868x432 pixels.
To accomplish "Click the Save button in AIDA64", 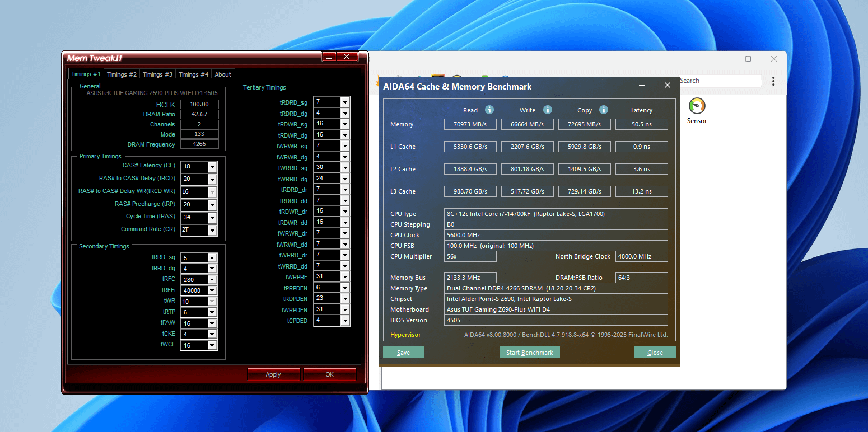I will click(403, 353).
